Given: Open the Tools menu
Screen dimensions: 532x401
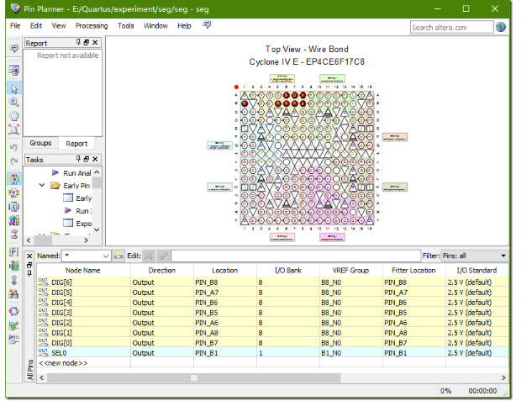Looking at the screenshot, I should pos(126,26).
